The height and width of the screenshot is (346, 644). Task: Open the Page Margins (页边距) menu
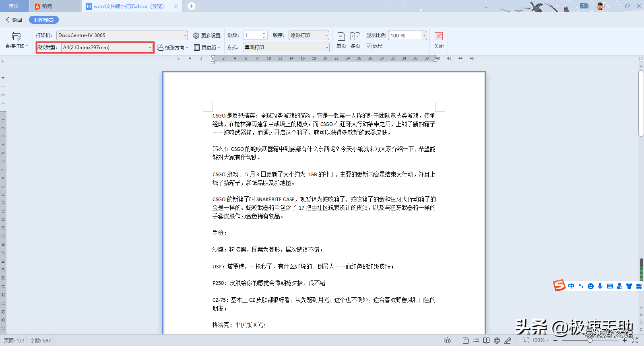pos(207,47)
